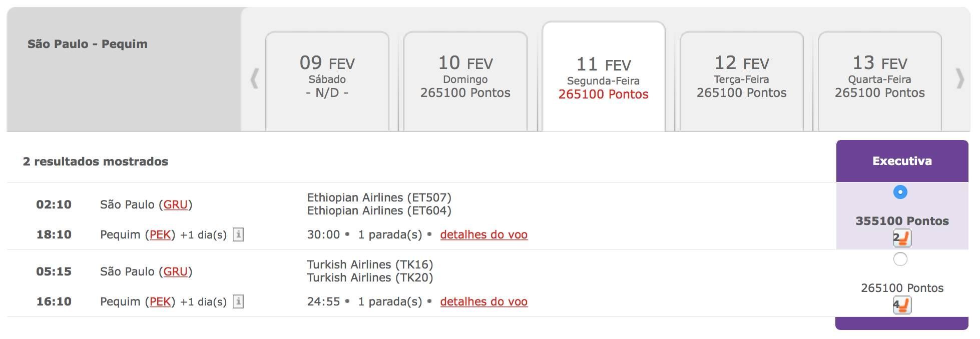Click PEK link on the 16:10 arrival
This screenshot has height=339, width=980.
[160, 301]
